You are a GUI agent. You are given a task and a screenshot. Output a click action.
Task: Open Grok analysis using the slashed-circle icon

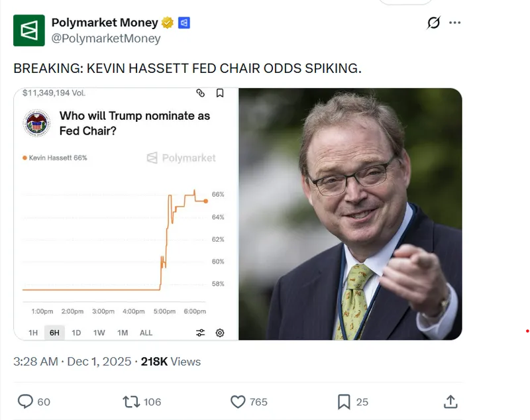click(x=433, y=23)
